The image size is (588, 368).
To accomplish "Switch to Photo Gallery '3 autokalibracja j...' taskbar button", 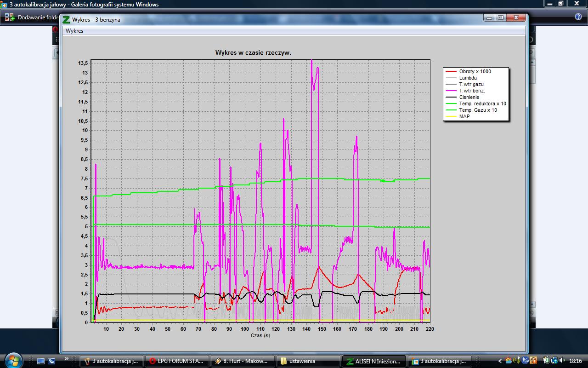I will coord(440,361).
